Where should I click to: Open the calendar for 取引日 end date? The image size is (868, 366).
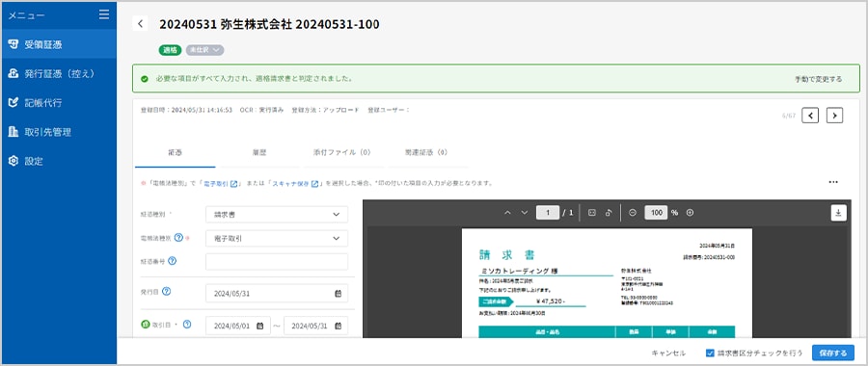[338, 327]
